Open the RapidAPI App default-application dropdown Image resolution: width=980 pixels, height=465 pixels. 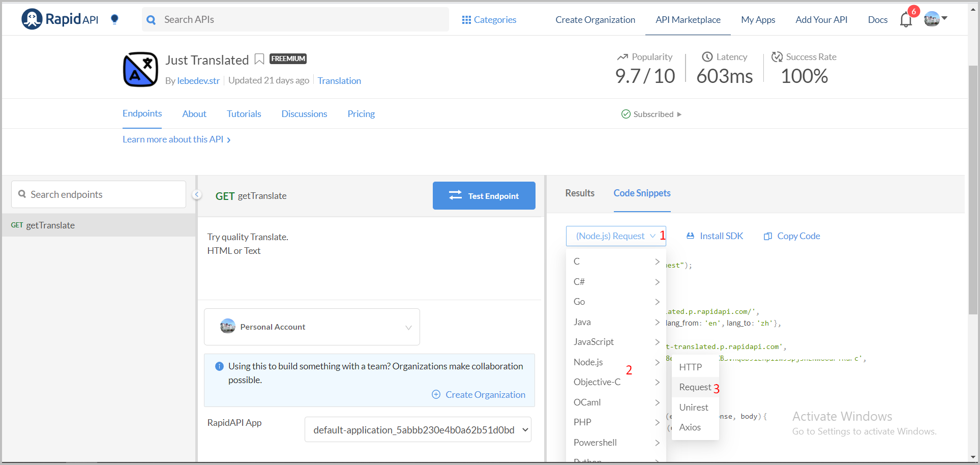tap(418, 429)
